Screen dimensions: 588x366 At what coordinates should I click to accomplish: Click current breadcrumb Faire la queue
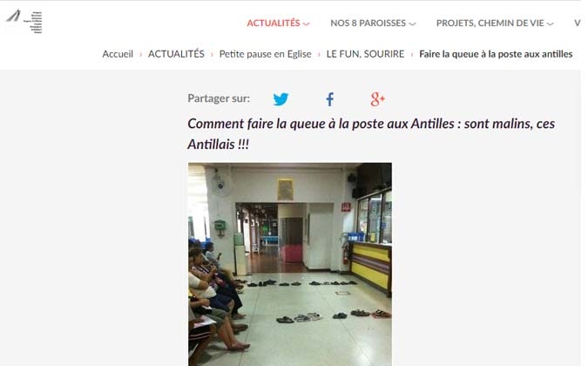(x=496, y=54)
